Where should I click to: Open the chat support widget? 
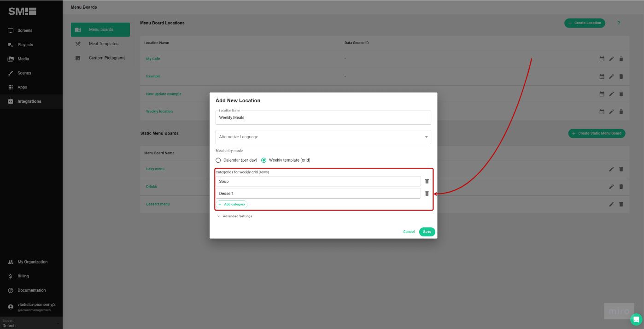click(636, 319)
